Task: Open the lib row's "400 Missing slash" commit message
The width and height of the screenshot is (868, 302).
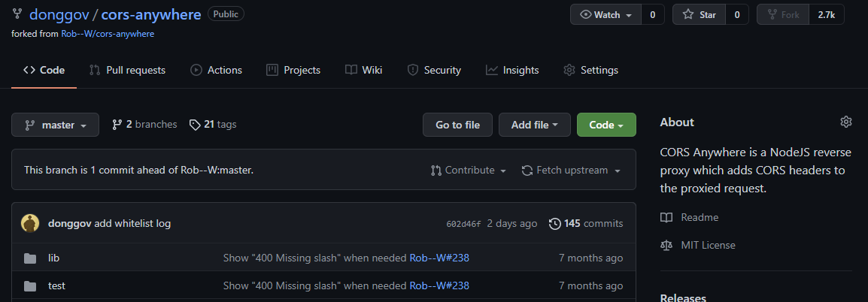Action: click(x=315, y=258)
